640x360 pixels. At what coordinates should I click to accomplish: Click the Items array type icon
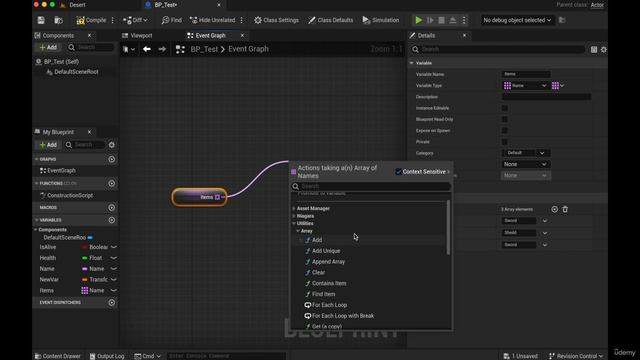[x=84, y=291]
